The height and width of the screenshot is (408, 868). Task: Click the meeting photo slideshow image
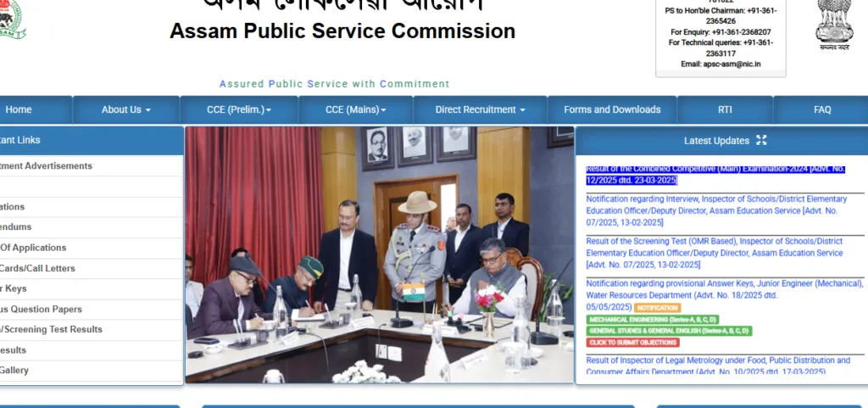[x=380, y=254]
